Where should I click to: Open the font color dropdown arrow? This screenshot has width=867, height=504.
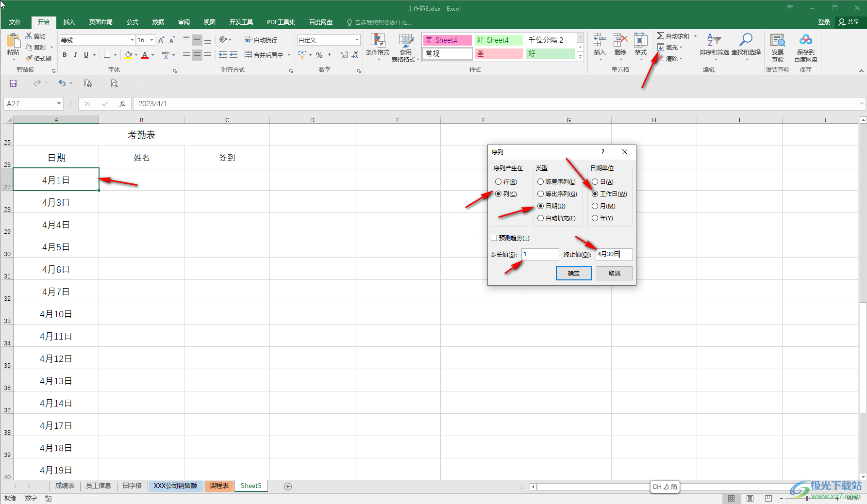[152, 55]
